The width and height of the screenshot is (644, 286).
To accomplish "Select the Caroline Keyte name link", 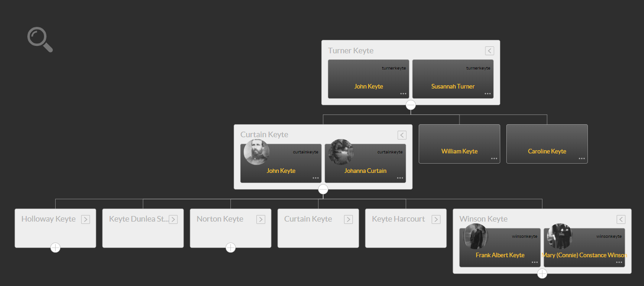I will pyautogui.click(x=547, y=151).
